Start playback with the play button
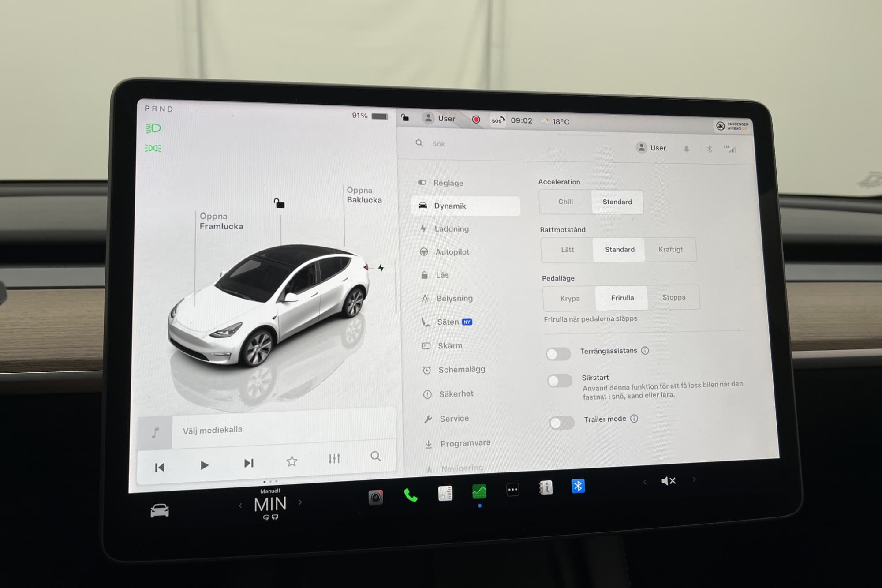Viewport: 882px width, 588px height. [204, 465]
